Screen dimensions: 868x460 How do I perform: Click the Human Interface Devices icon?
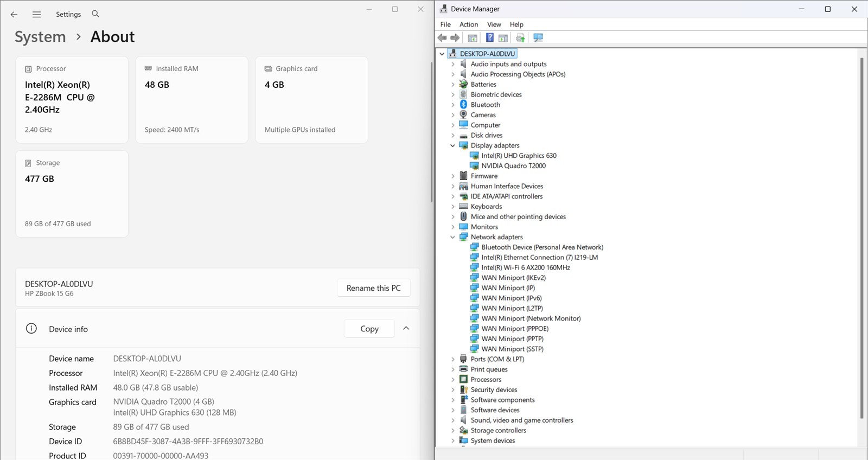point(463,186)
